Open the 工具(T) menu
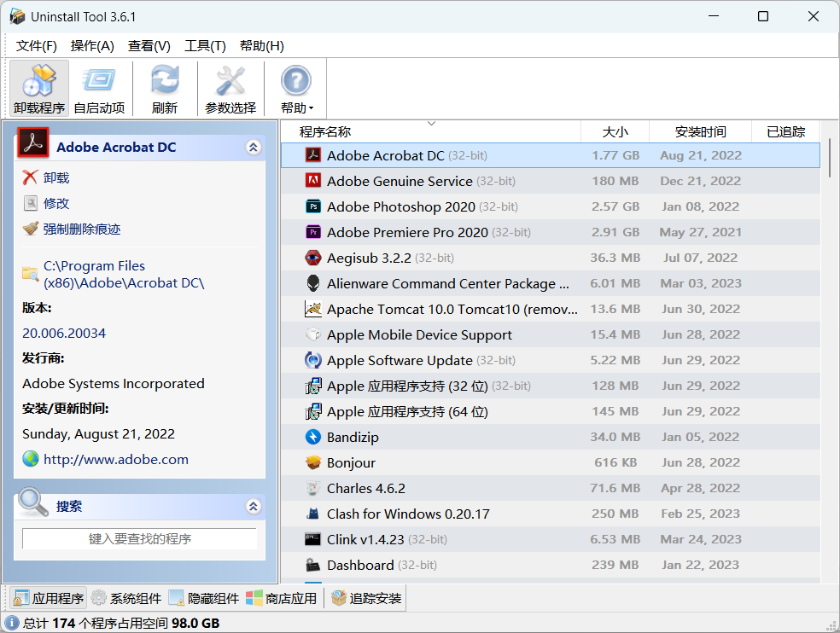The width and height of the screenshot is (840, 633). point(205,46)
